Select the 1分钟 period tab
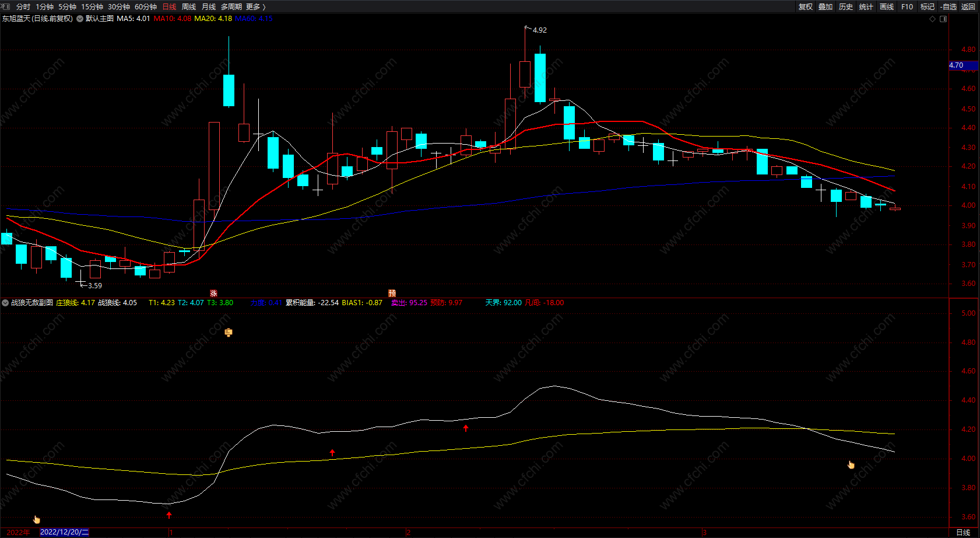The image size is (980, 538). [44, 7]
